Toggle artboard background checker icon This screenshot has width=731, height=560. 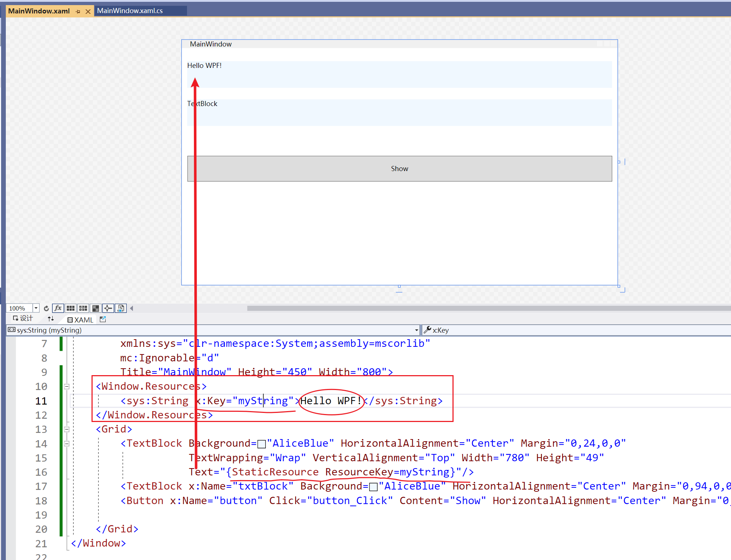point(96,308)
